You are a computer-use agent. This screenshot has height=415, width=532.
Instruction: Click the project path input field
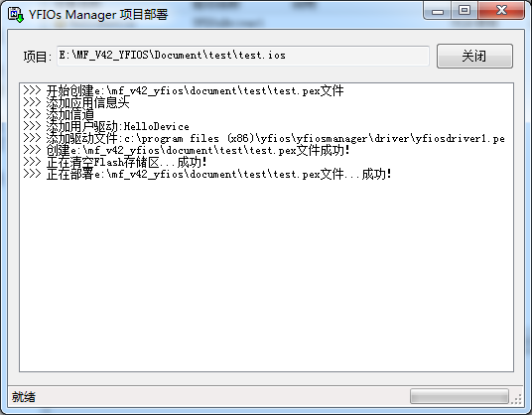(x=243, y=56)
